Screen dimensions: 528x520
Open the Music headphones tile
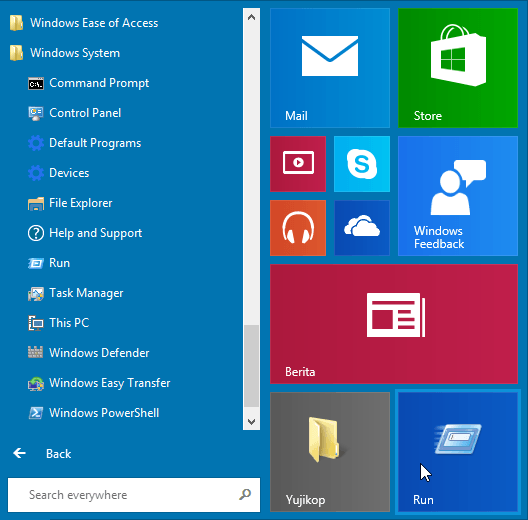click(298, 228)
